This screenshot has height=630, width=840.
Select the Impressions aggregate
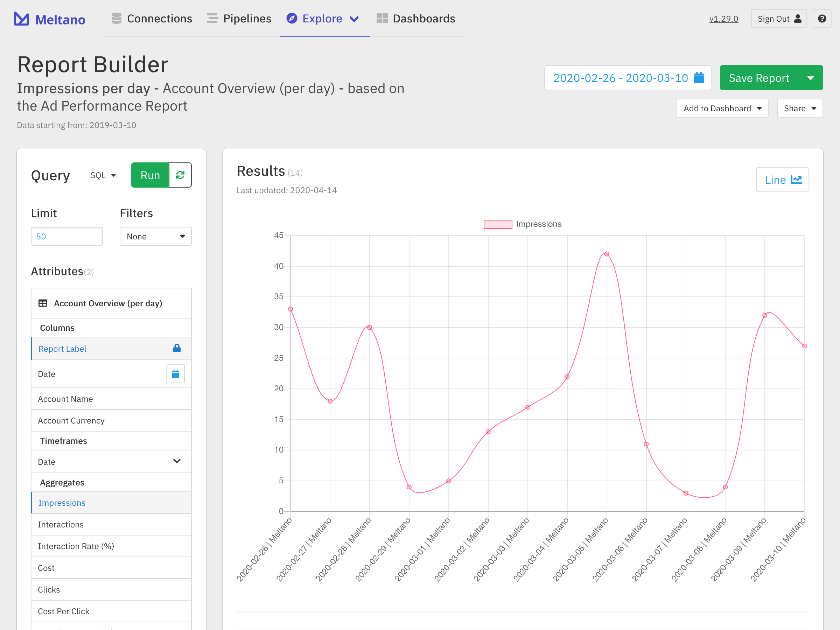tap(62, 502)
